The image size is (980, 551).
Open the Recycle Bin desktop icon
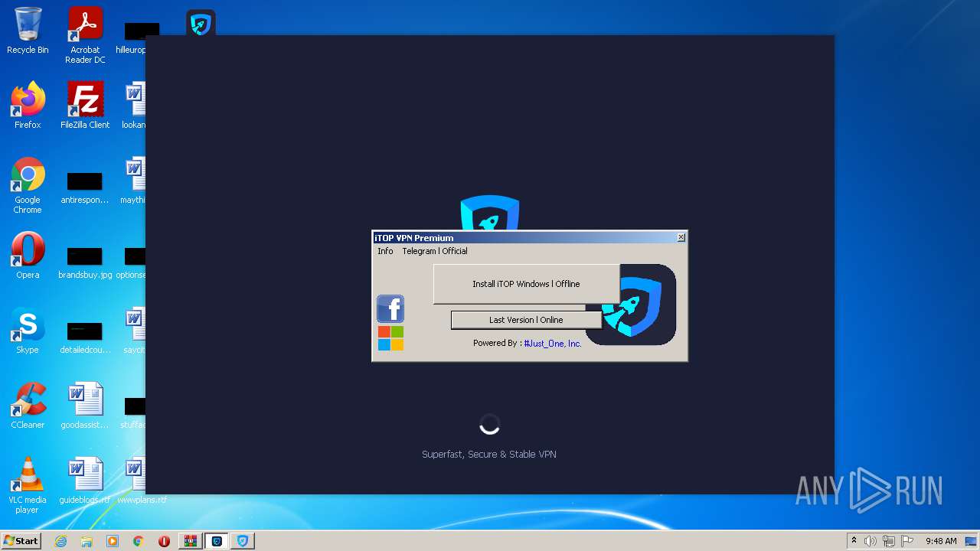[x=28, y=31]
